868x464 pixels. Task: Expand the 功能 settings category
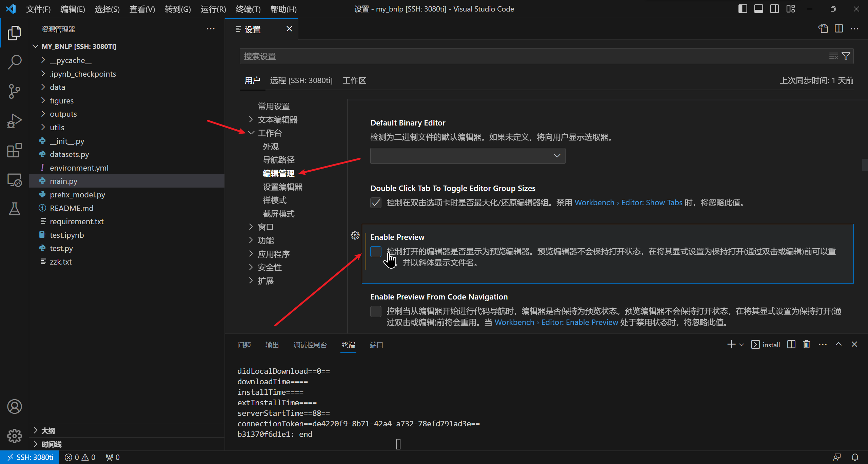pyautogui.click(x=251, y=240)
